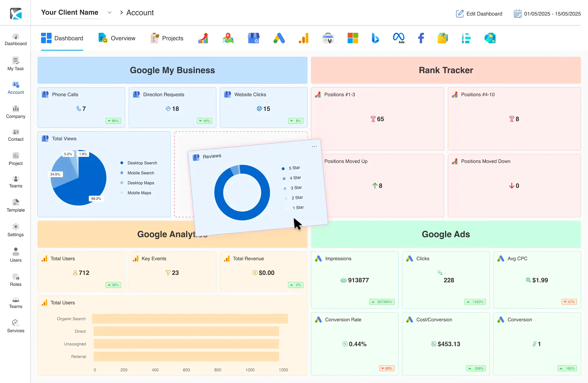
Task: Open the Meta Ads integration icon
Action: pyautogui.click(x=399, y=38)
